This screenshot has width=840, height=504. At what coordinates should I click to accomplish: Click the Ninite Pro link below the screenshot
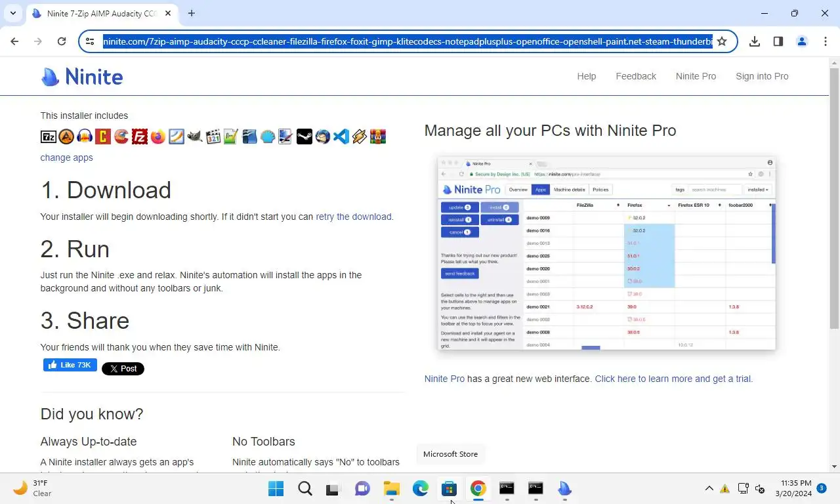click(444, 379)
